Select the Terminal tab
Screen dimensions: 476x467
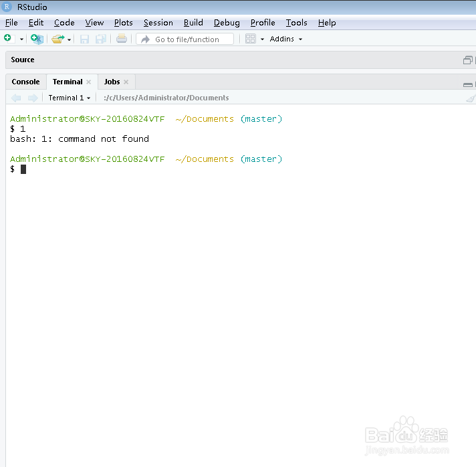pos(68,82)
